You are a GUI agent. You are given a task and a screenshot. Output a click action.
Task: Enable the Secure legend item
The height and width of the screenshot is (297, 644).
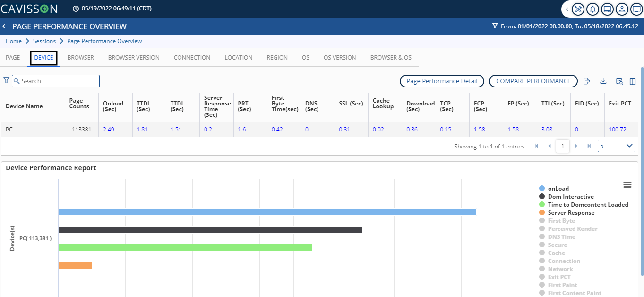[553, 245]
